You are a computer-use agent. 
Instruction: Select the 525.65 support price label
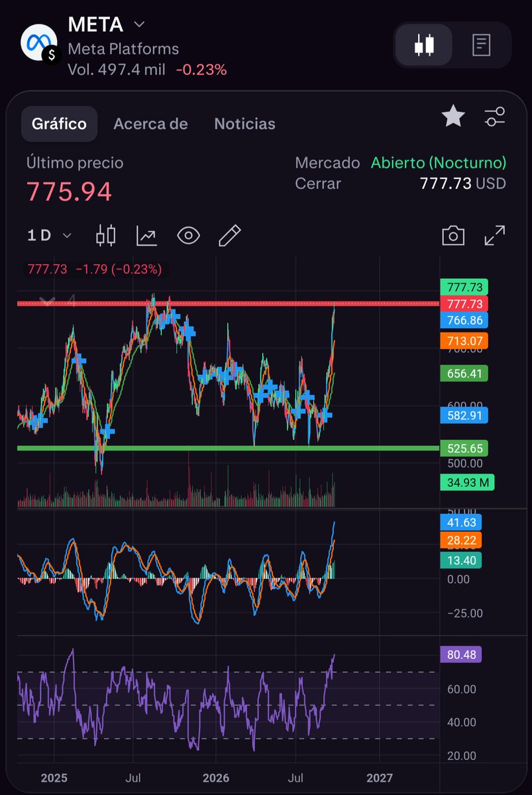pos(464,449)
